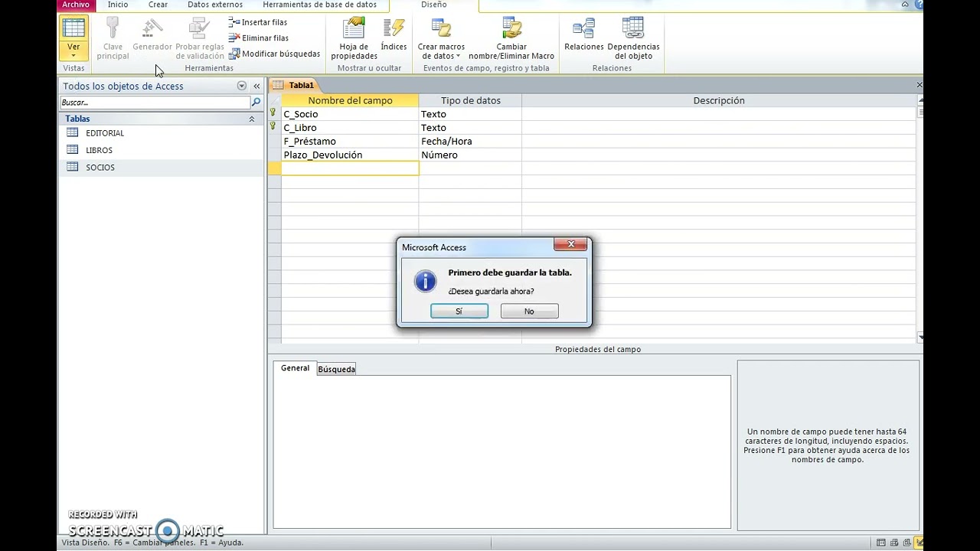980x551 pixels.
Task: Open the Archivo tab
Action: tap(76, 5)
